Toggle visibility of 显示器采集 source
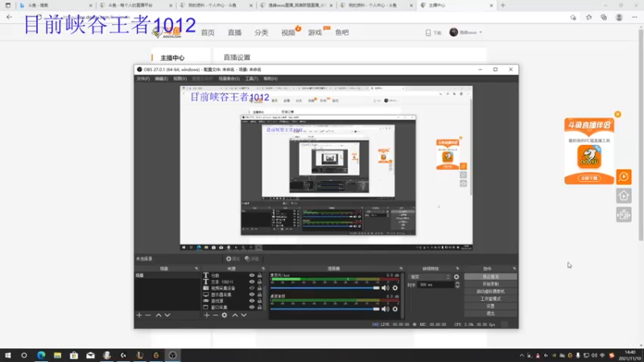644x362 pixels. pos(252,294)
